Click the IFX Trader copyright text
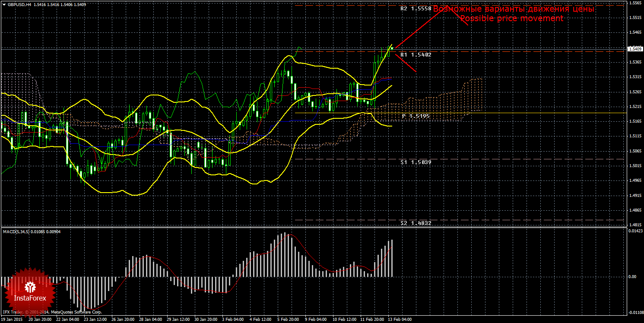 (x=52, y=312)
